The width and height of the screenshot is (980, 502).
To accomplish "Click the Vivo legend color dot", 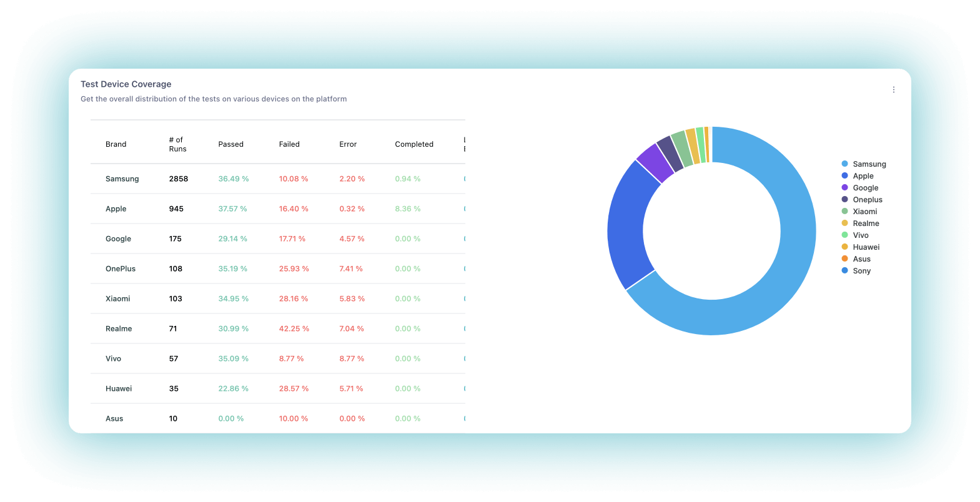I will [x=844, y=235].
